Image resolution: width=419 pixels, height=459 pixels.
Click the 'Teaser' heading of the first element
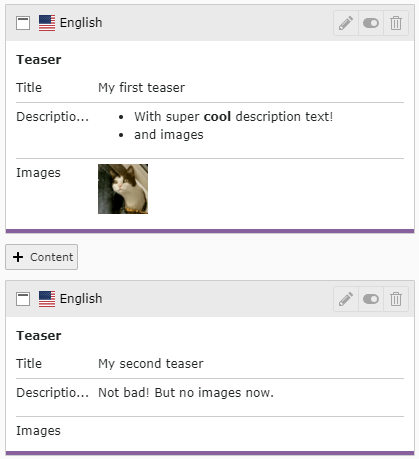[x=39, y=60]
